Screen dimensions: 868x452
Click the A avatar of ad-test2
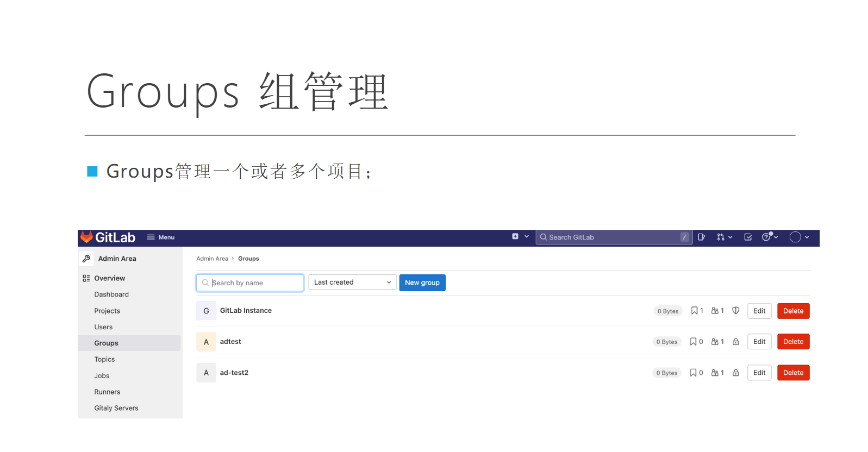[206, 373]
